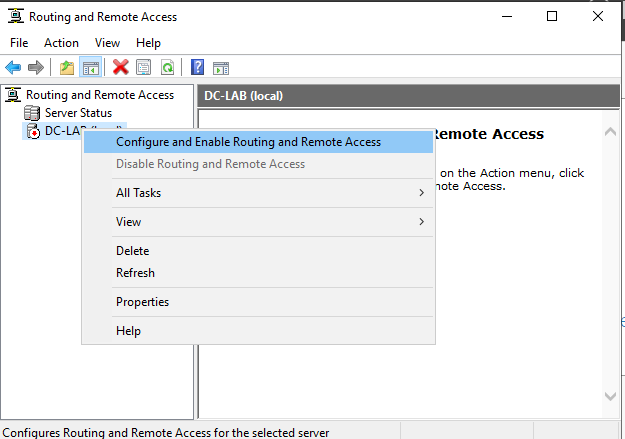Click the blue Help toolbar icon
The image size is (625, 439).
click(x=198, y=67)
